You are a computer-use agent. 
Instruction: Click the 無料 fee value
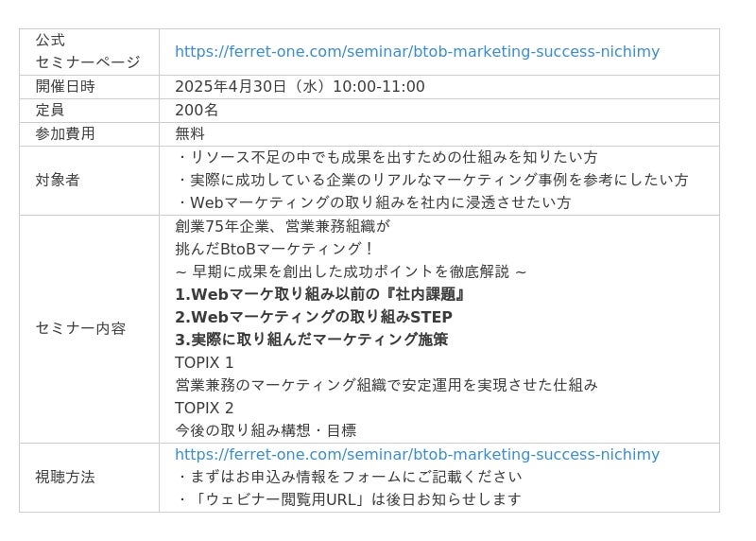[x=190, y=133]
